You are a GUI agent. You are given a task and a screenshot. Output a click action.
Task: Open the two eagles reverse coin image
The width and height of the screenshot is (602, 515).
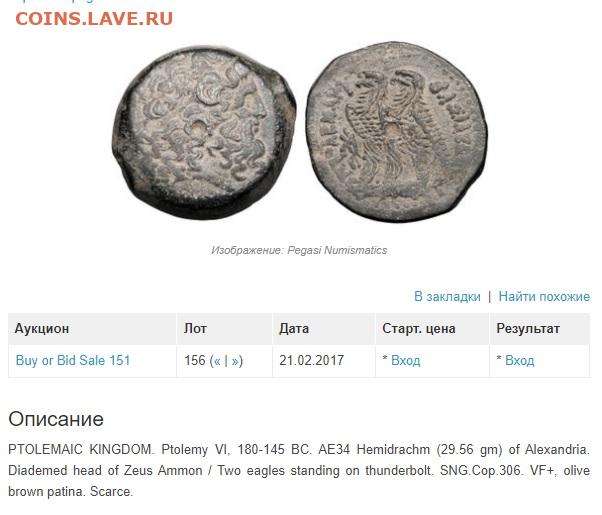(397, 132)
